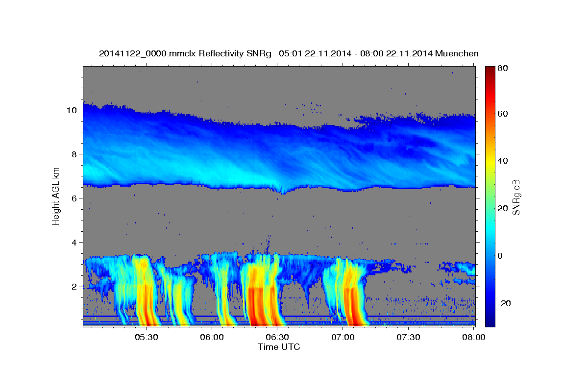The image size is (588, 392).
Task: Click the 06:00 time axis label
Action: point(212,337)
